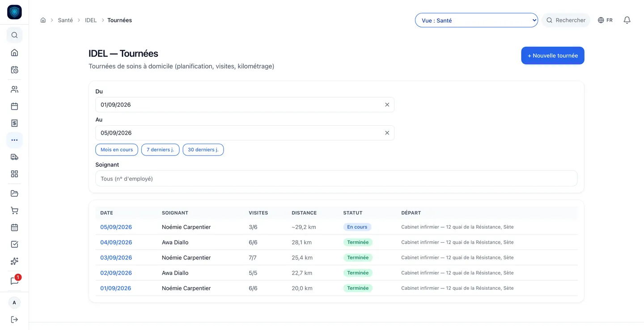This screenshot has width=644, height=330.
Task: Click the shield app logo
Action: point(14,12)
